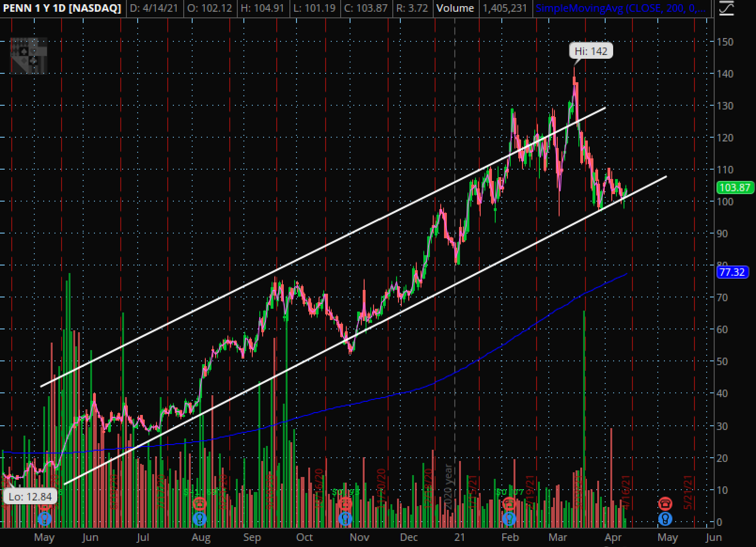Click the 50 label on the price axis
This screenshot has width=756, height=547.
click(x=722, y=361)
